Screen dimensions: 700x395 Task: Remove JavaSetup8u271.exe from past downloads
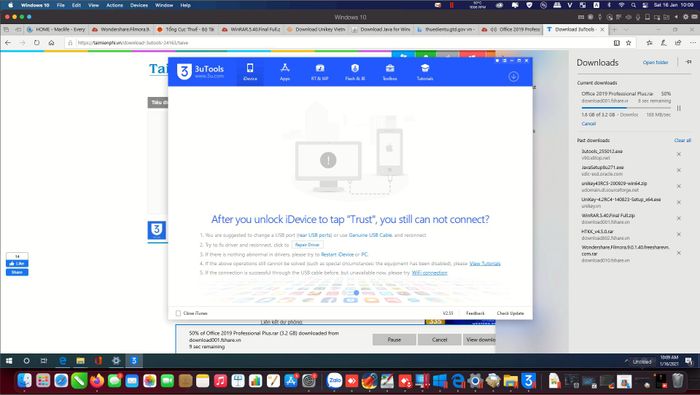pyautogui.click(x=679, y=170)
